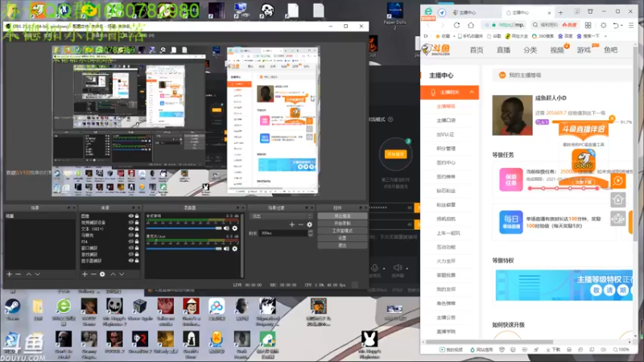Open the 淡出 scene transition dropdown
The width and height of the screenshot is (644, 362).
pos(281,216)
